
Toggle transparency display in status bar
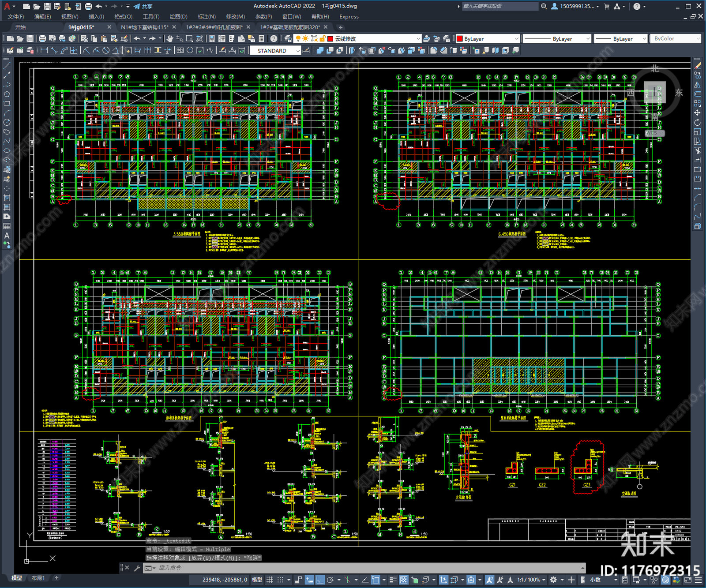coord(403,580)
